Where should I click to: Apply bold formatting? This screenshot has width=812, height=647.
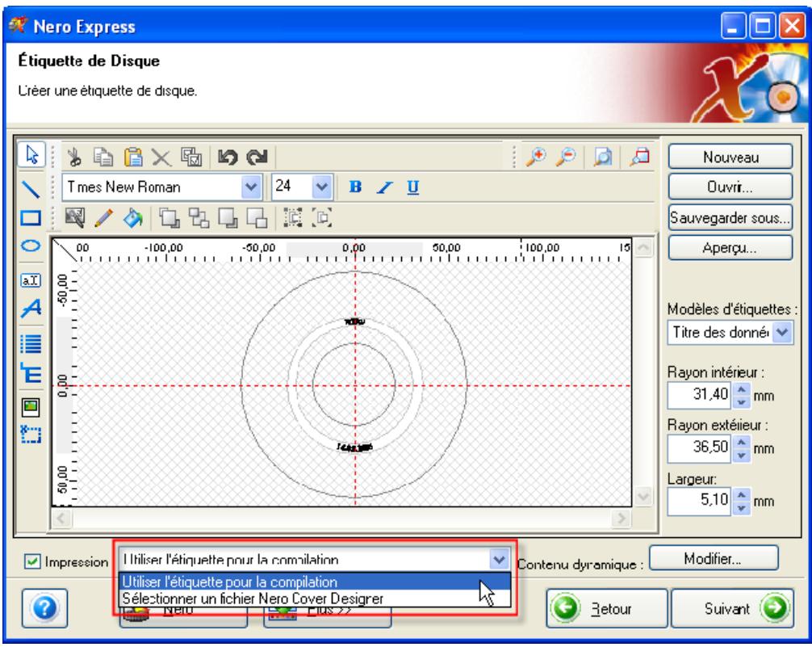click(x=355, y=187)
